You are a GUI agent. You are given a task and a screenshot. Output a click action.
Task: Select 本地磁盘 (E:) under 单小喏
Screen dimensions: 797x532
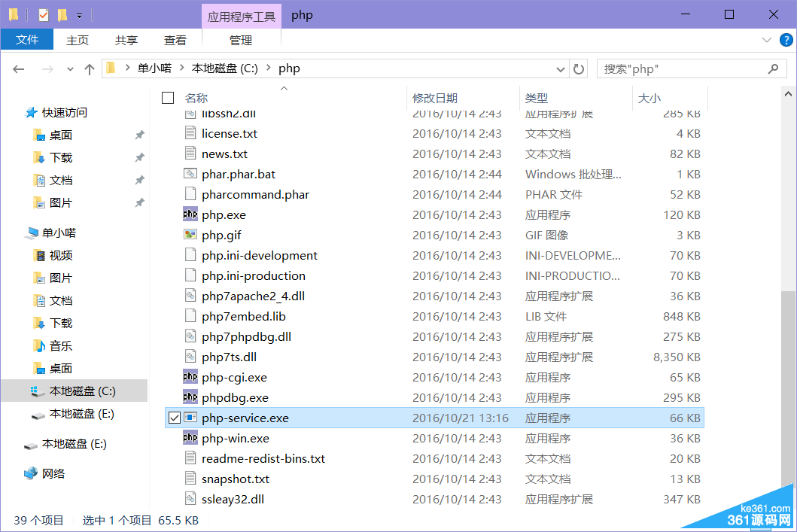pos(81,414)
